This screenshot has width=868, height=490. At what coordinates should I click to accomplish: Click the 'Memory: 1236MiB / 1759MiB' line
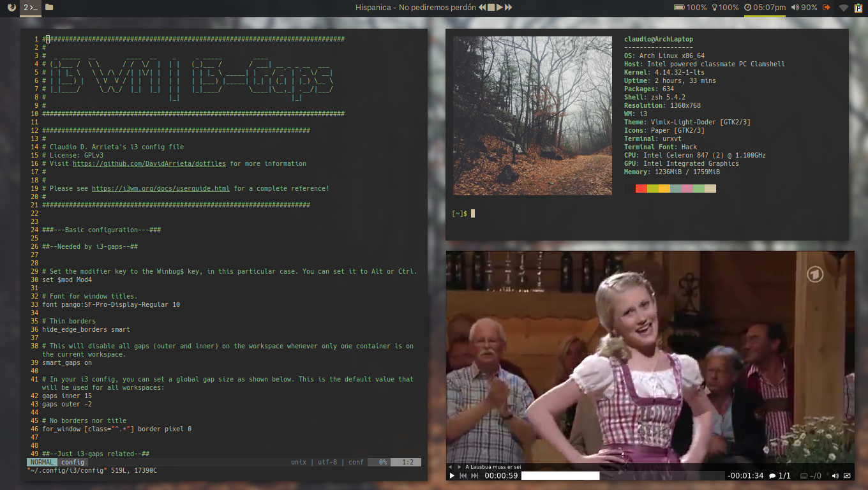(x=672, y=172)
